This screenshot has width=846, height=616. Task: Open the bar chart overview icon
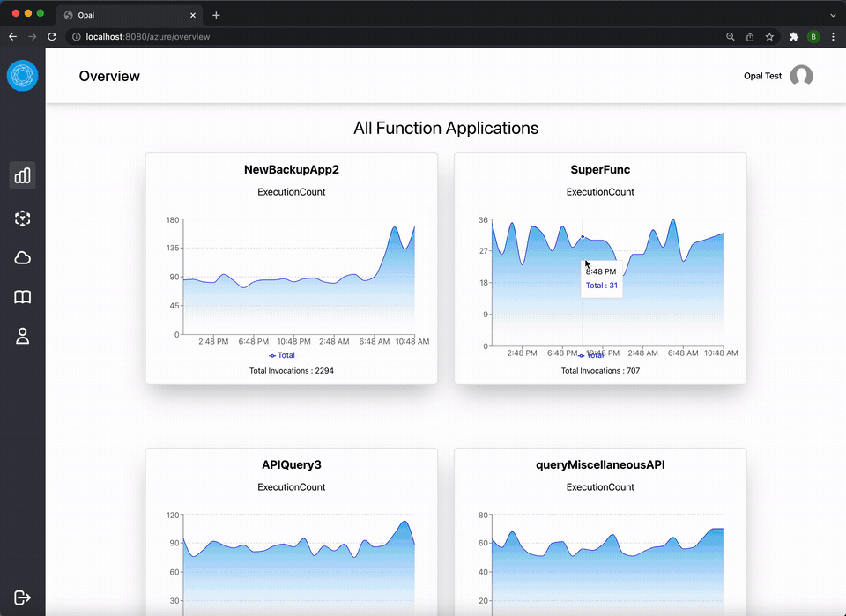pyautogui.click(x=22, y=175)
